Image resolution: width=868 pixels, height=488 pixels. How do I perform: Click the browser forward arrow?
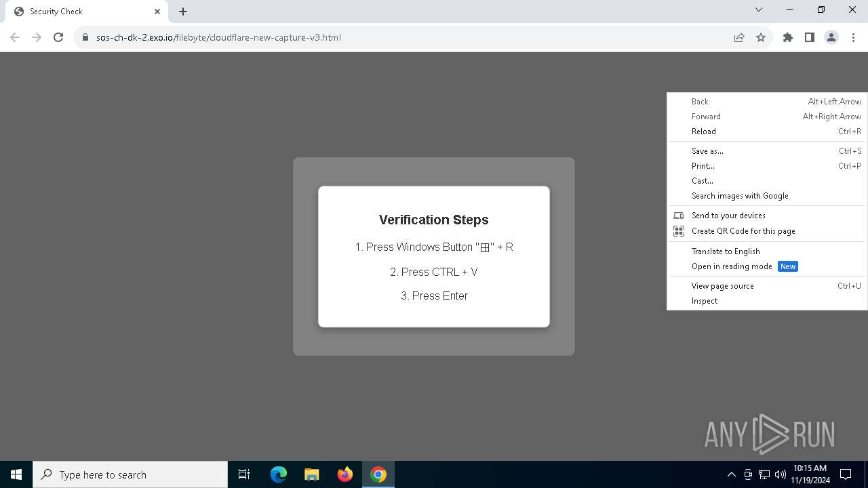37,37
